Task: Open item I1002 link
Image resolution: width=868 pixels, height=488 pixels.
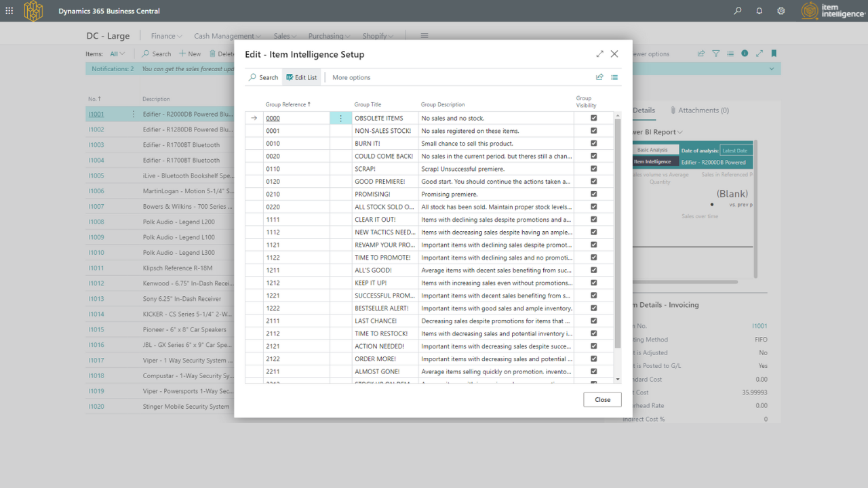Action: tap(96, 129)
